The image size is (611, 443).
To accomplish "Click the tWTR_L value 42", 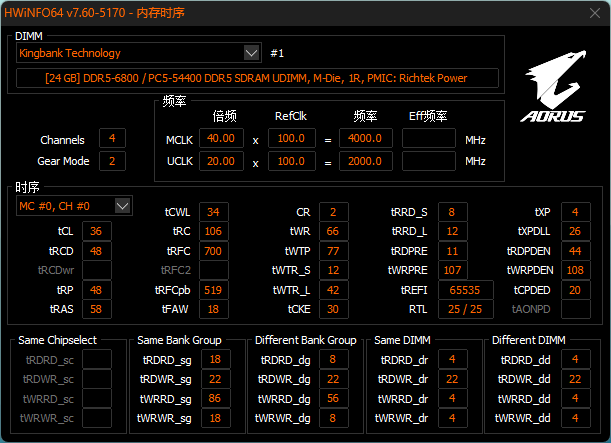I will [334, 290].
